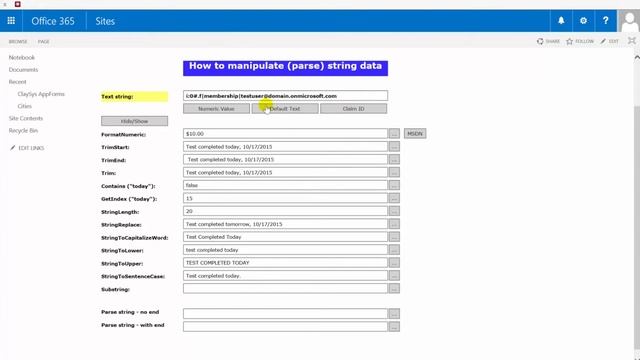Click the Text string input field
Screen dimensions: 640x360
tap(285, 96)
